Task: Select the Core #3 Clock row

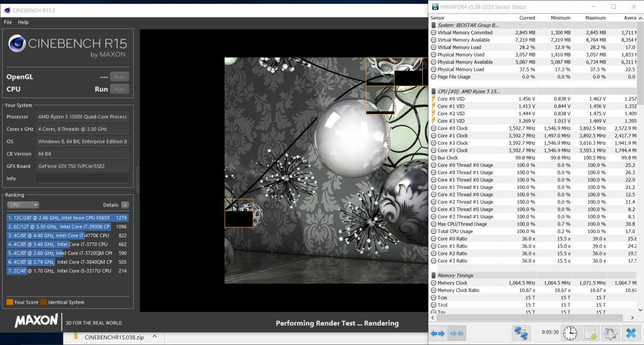Action: click(x=533, y=150)
